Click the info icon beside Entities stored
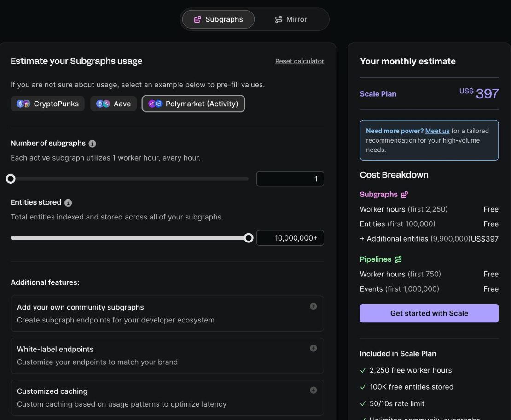The width and height of the screenshot is (511, 420). pos(68,203)
